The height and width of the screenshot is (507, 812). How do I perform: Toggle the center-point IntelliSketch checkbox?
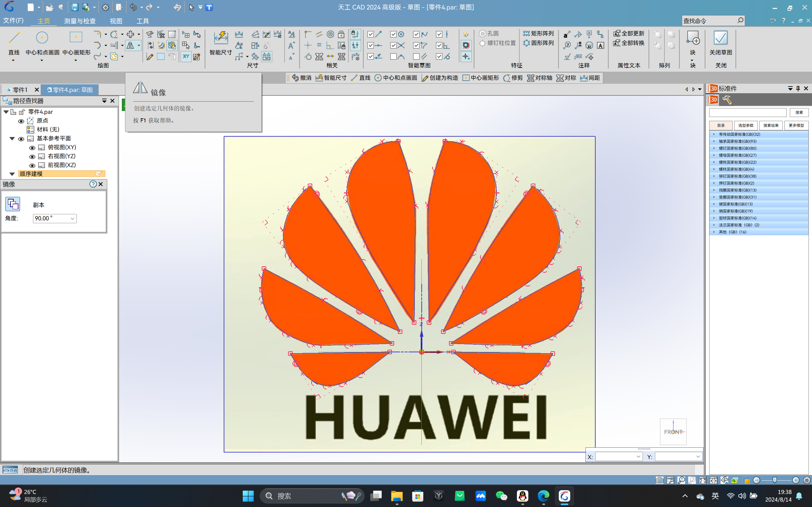coord(393,34)
